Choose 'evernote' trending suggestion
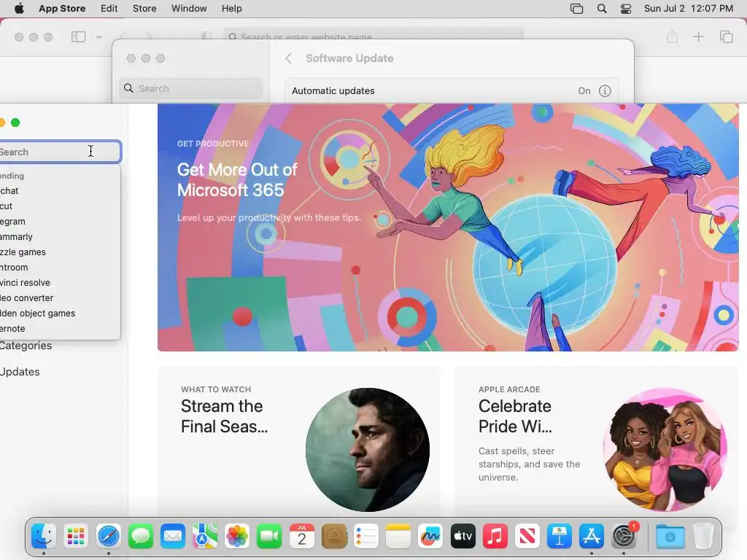 [60, 329]
